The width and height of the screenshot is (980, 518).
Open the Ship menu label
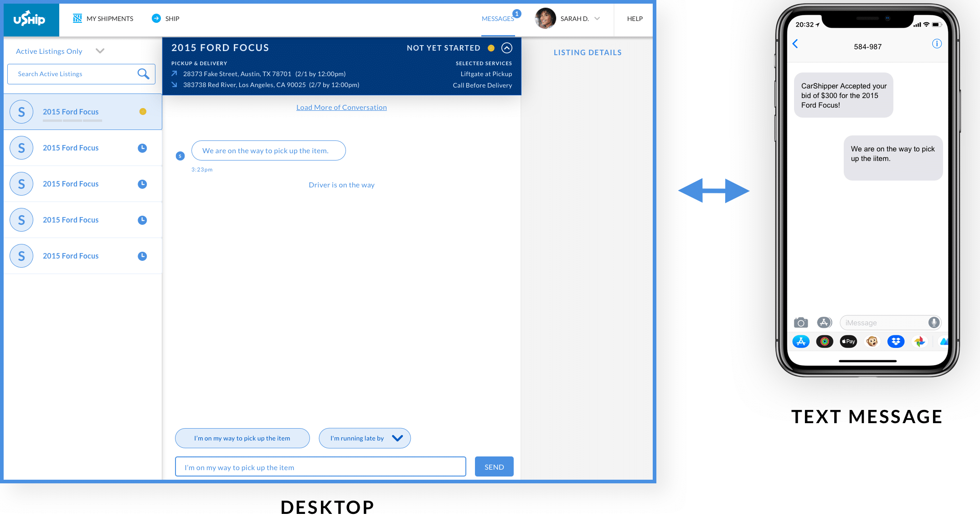click(x=172, y=19)
